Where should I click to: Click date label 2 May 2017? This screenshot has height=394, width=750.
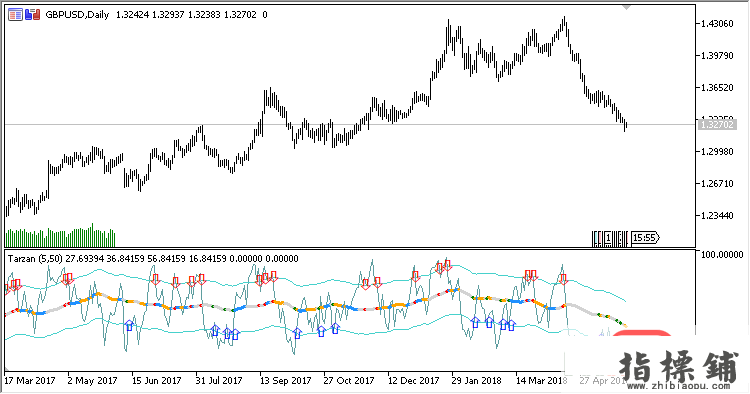92,381
